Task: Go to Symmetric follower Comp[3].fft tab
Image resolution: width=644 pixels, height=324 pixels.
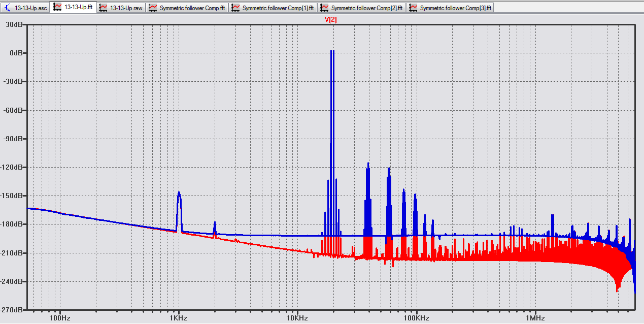Action: pos(450,8)
